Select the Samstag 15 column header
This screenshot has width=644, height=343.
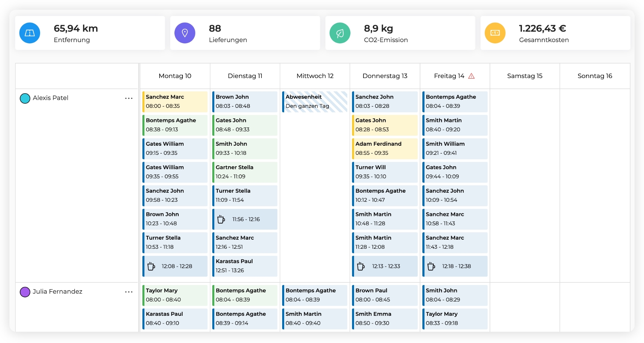(525, 76)
